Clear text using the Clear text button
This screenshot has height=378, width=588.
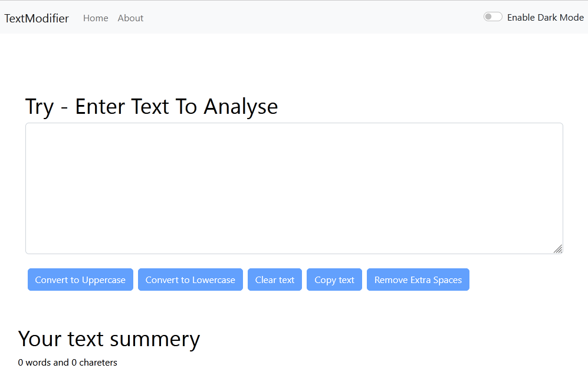coord(275,280)
